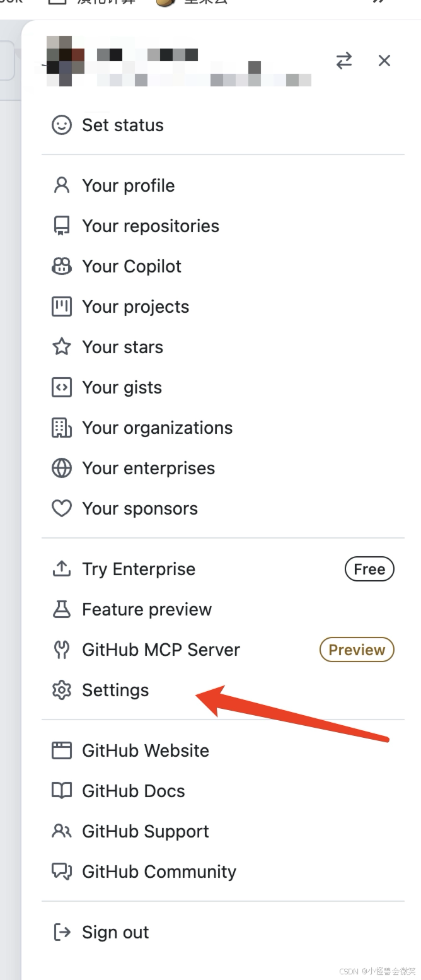
Task: Click the Free badge next to Try Enterprise
Action: click(369, 569)
